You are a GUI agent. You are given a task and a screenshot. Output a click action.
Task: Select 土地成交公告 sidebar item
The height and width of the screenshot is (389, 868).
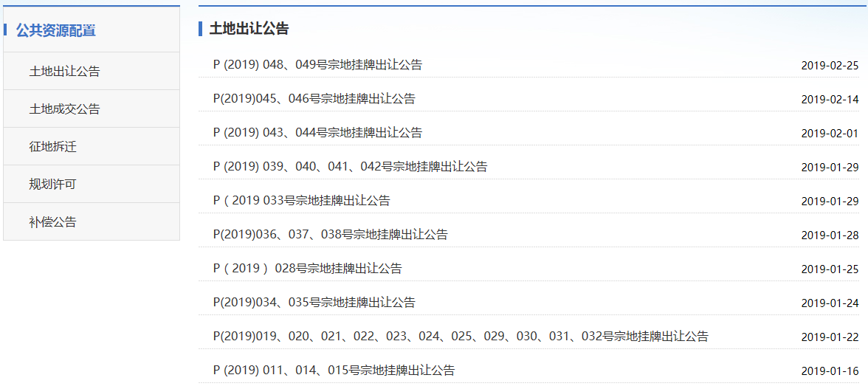coord(64,109)
